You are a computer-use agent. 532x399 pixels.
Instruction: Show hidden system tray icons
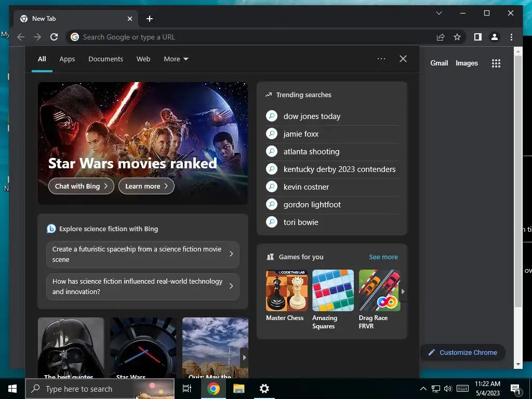pos(423,389)
